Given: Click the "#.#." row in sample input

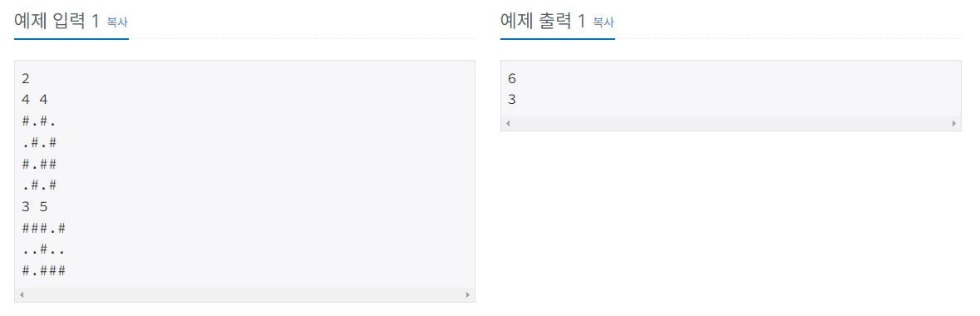Looking at the screenshot, I should (39, 121).
